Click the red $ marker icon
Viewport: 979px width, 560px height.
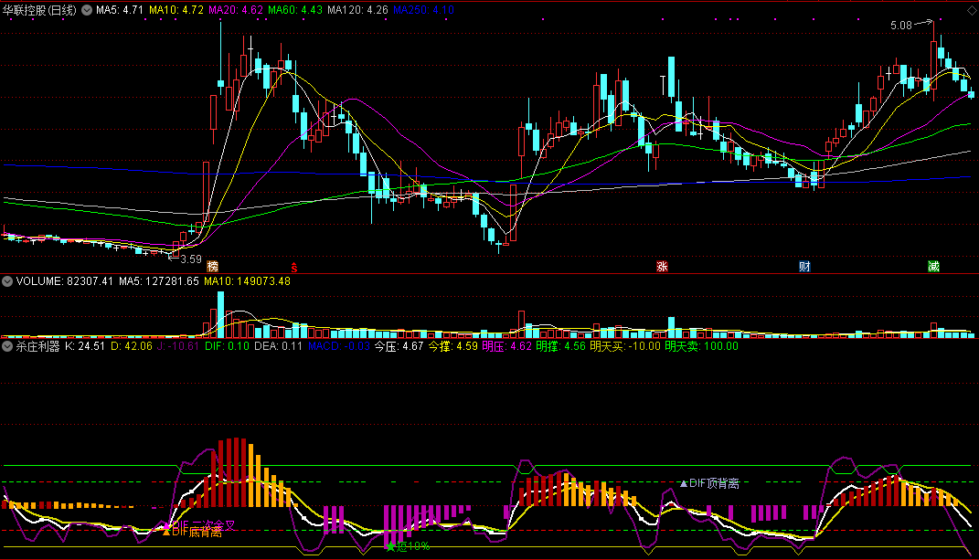pyautogui.click(x=294, y=267)
